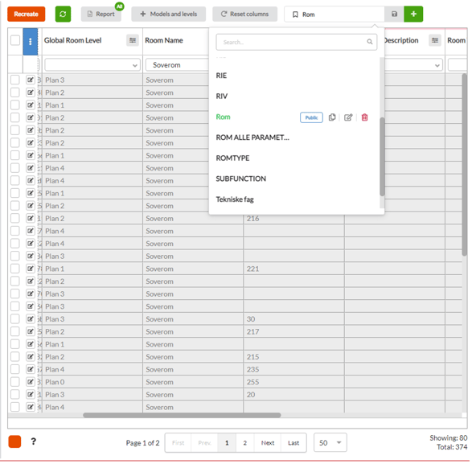
Task: Copy the Rom view using the duplicate icon
Action: pos(332,117)
